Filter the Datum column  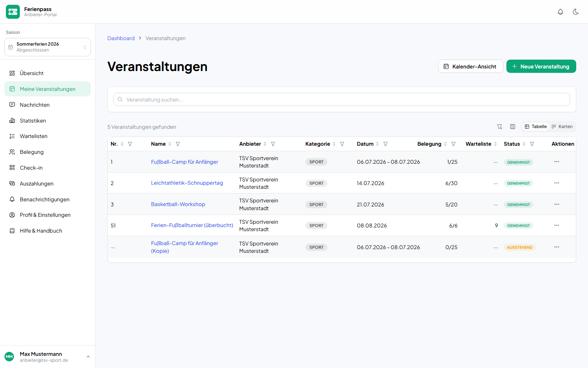(386, 144)
